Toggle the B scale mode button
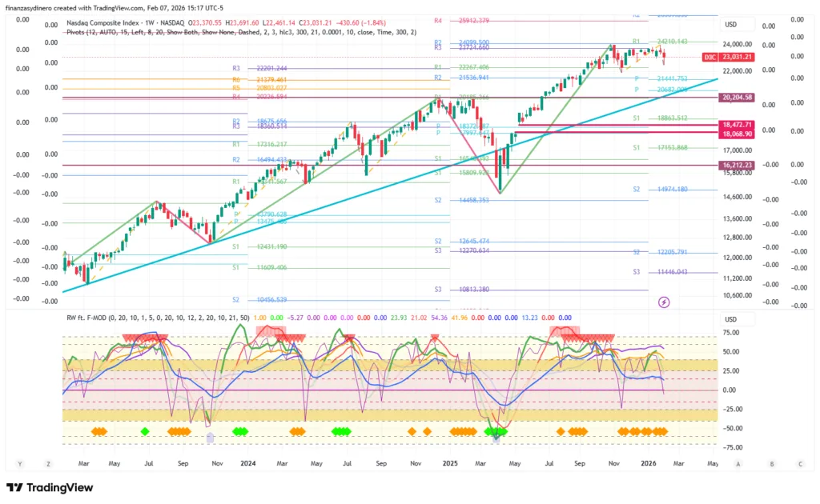820x504 pixels. tap(771, 463)
